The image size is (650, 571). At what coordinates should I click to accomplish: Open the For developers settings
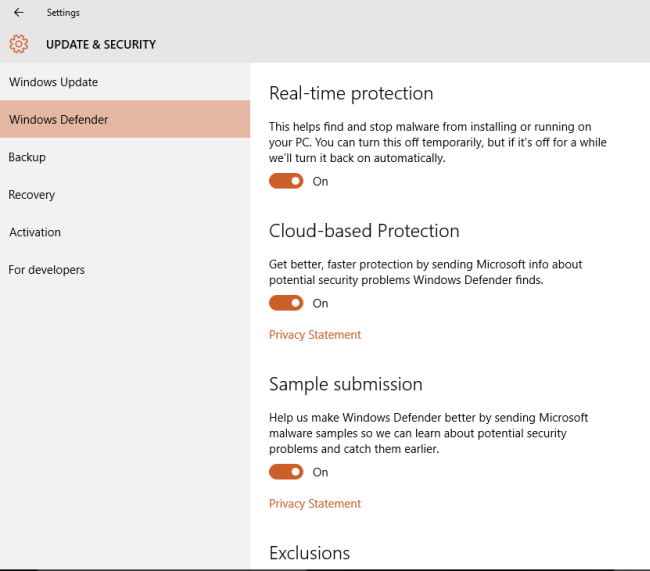(47, 270)
